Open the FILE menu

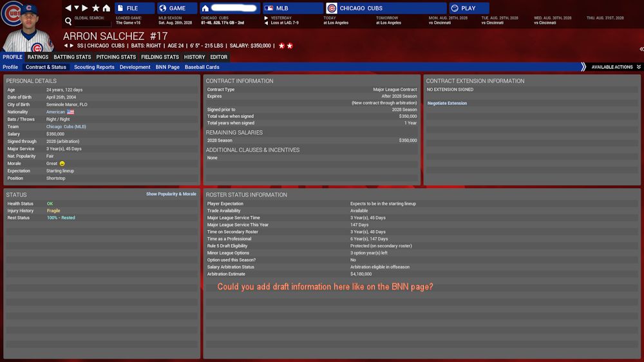135,8
